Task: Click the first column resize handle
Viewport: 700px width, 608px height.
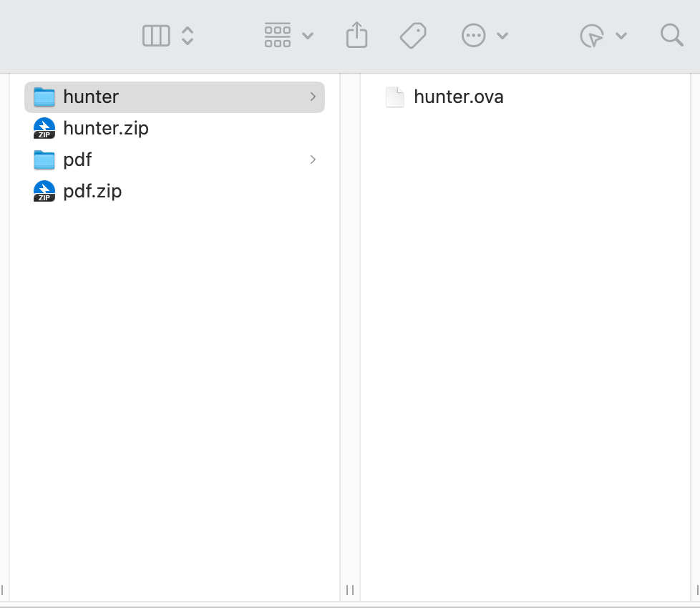Action: click(350, 589)
